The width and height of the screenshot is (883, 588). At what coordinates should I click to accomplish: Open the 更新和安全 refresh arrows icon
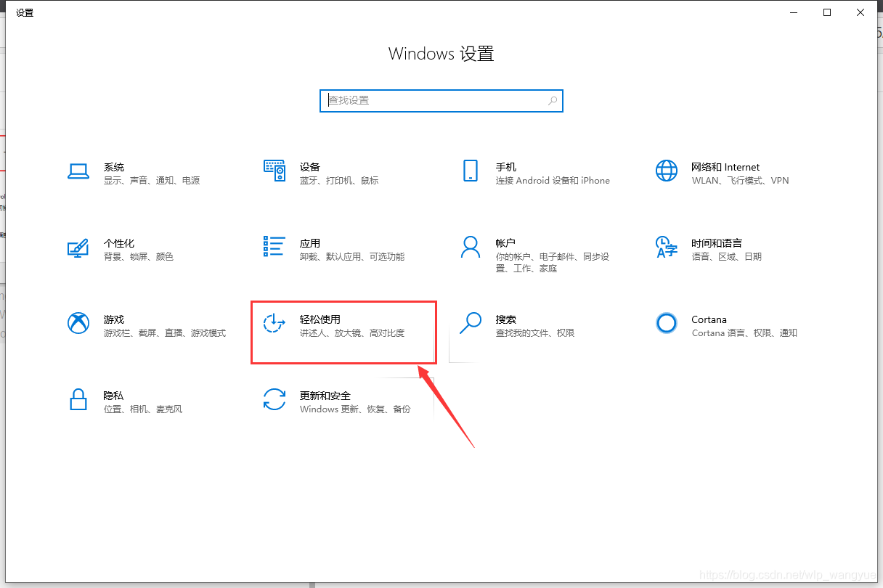tap(274, 399)
